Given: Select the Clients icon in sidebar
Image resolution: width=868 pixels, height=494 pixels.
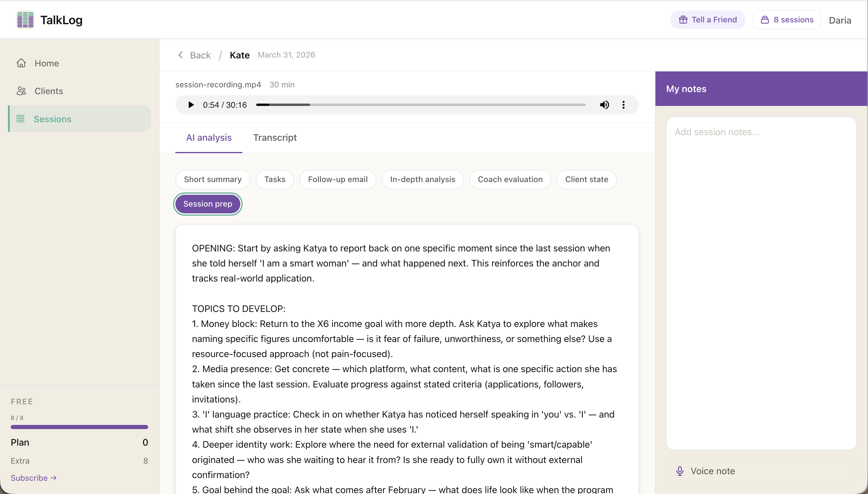Looking at the screenshot, I should click(x=21, y=91).
